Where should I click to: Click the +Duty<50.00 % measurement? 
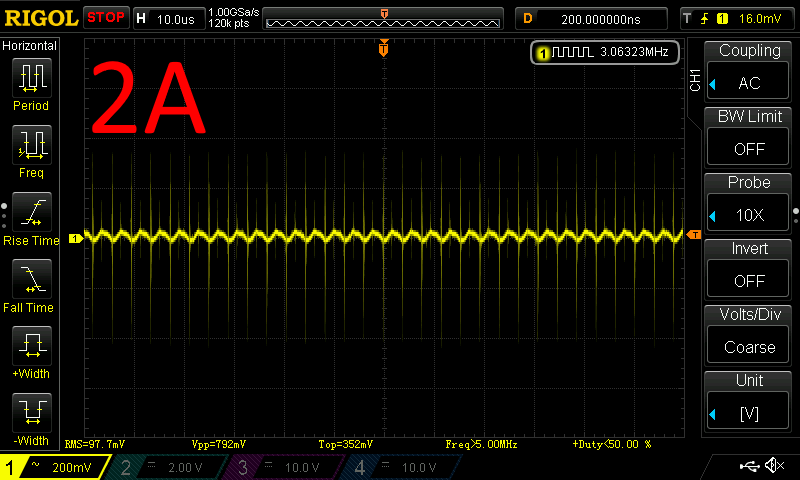click(x=612, y=444)
